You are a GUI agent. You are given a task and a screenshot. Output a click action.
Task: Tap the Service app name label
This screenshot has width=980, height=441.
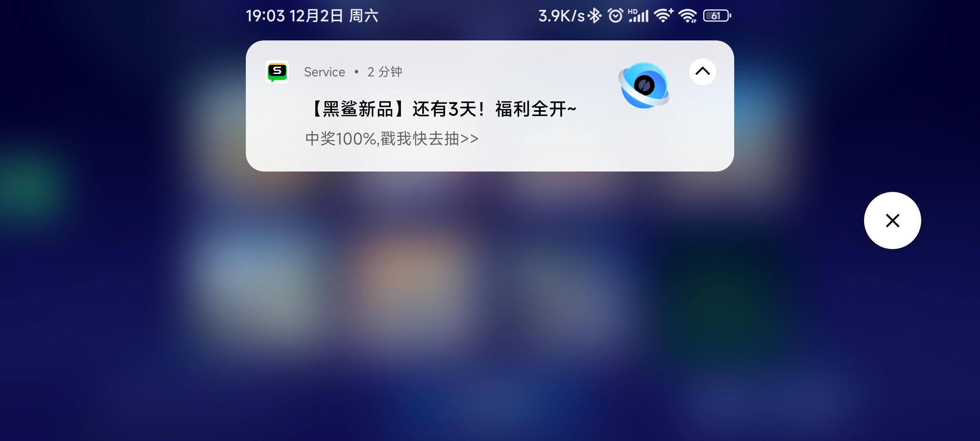tap(324, 72)
